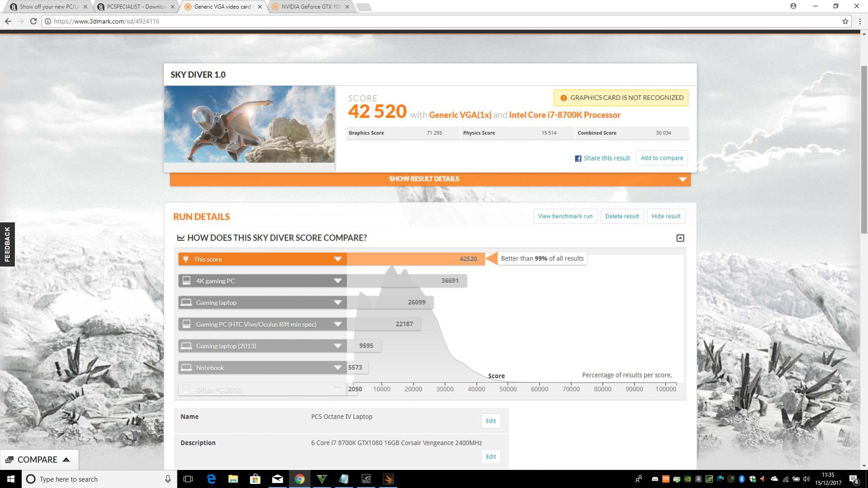Viewport: 868px width, 488px height.
Task: Click Type here to search box
Action: pyautogui.click(x=100, y=479)
